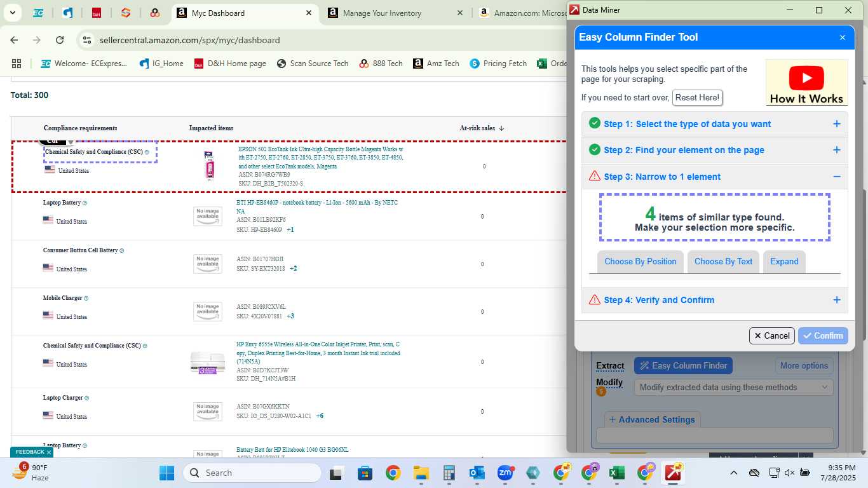Click info icon beside Laptop Charger
Viewport: 868px width, 488px height.
pos(87,398)
